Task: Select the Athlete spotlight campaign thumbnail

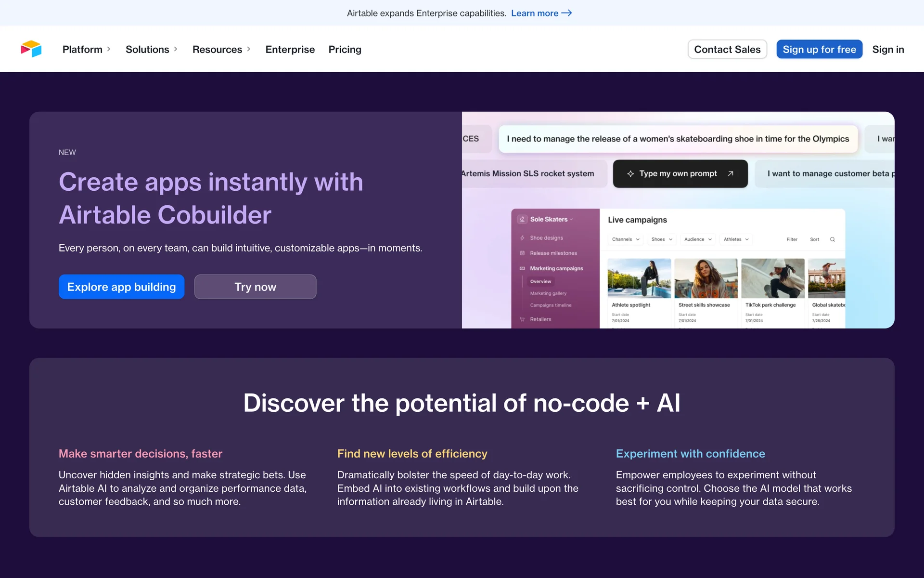Action: coord(639,278)
